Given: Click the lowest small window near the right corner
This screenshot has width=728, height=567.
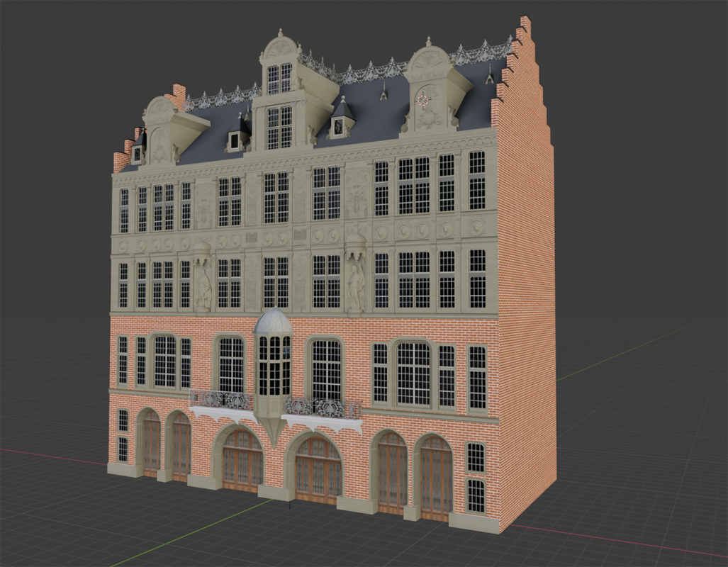Looking at the screenshot, I should coord(476,496).
